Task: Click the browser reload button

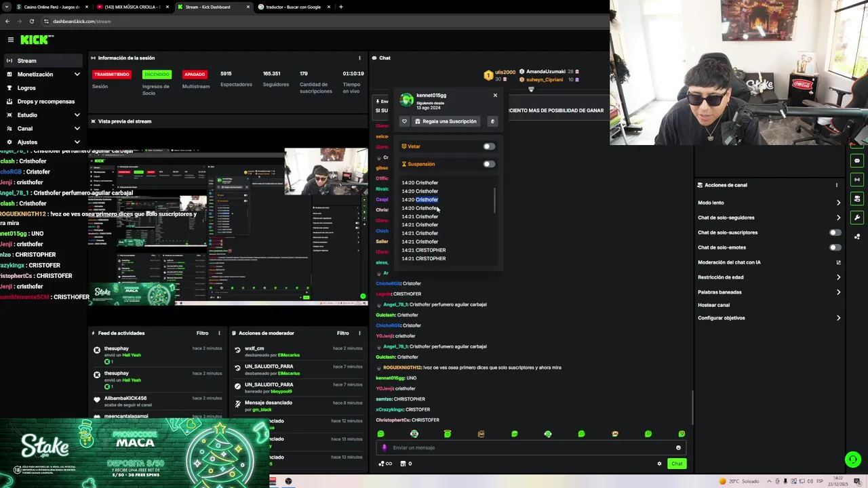Action: pos(31,21)
